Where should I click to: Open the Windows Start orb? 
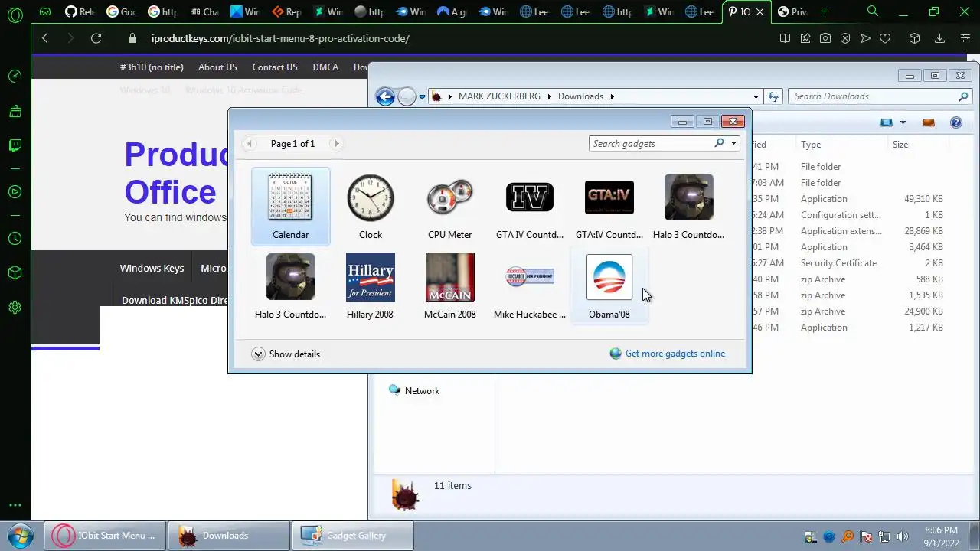click(20, 536)
